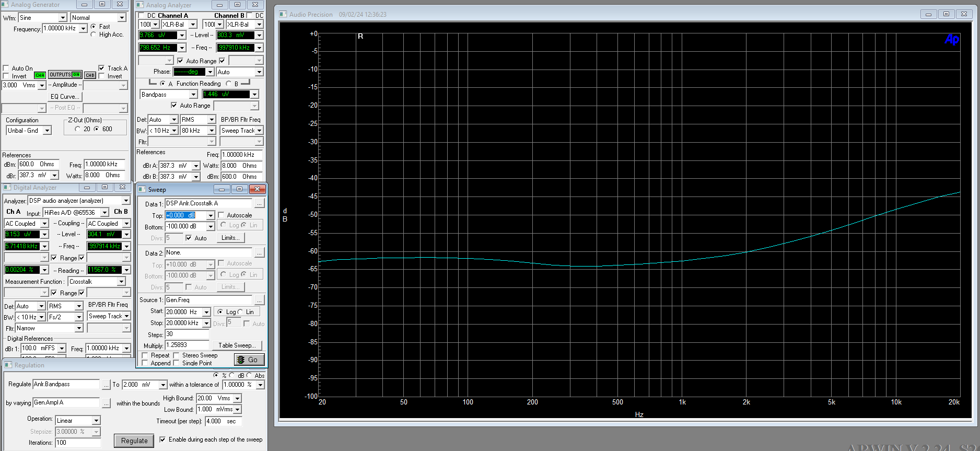Toggle generator channel B output (CHB)
Image resolution: width=980 pixels, height=451 pixels.
pos(90,75)
